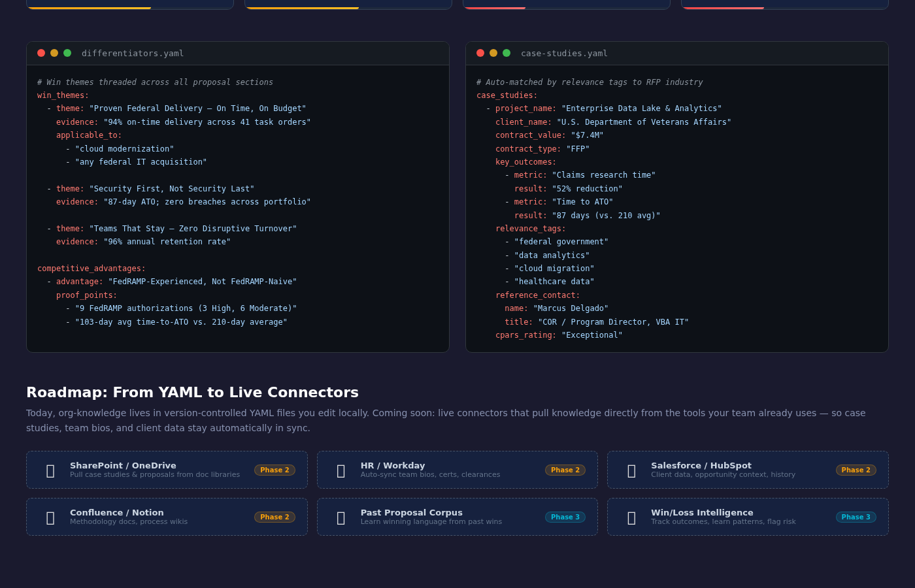Click the yellow dot in differentiators.yaml titlebar
This screenshot has width=915, height=588.
[x=54, y=53]
